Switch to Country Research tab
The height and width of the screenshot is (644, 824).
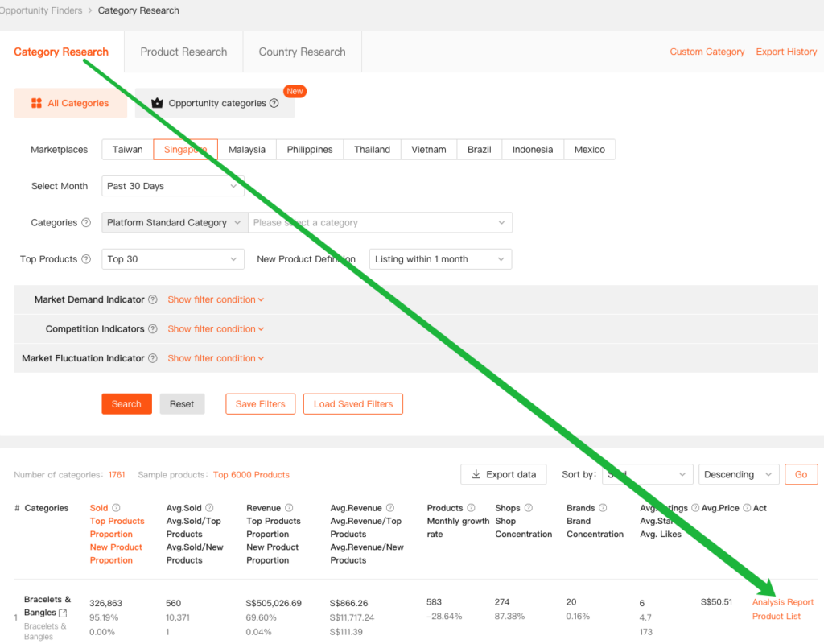(302, 52)
